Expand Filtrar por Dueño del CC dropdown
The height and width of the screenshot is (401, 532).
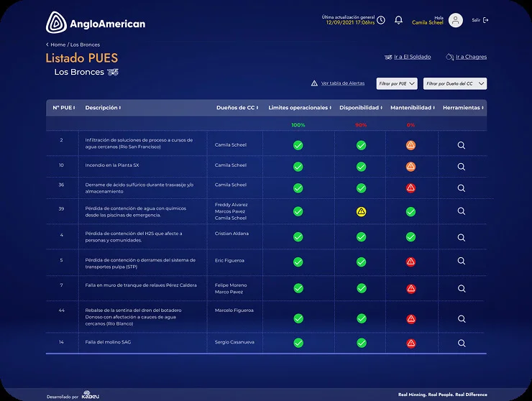(x=455, y=83)
